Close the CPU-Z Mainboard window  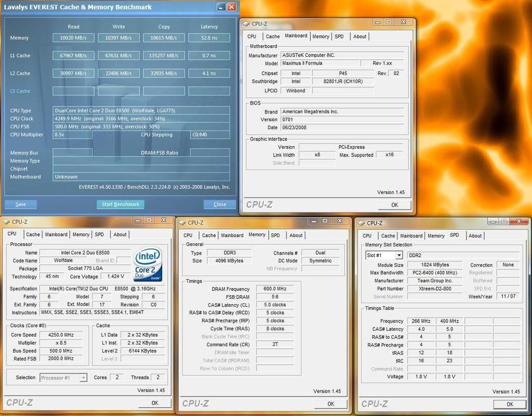tap(403, 22)
